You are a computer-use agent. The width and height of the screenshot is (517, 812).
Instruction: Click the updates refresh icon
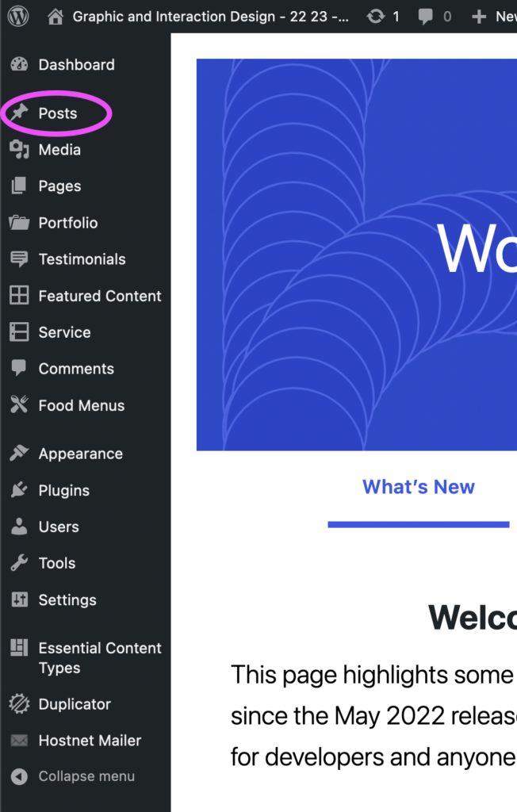[x=375, y=16]
